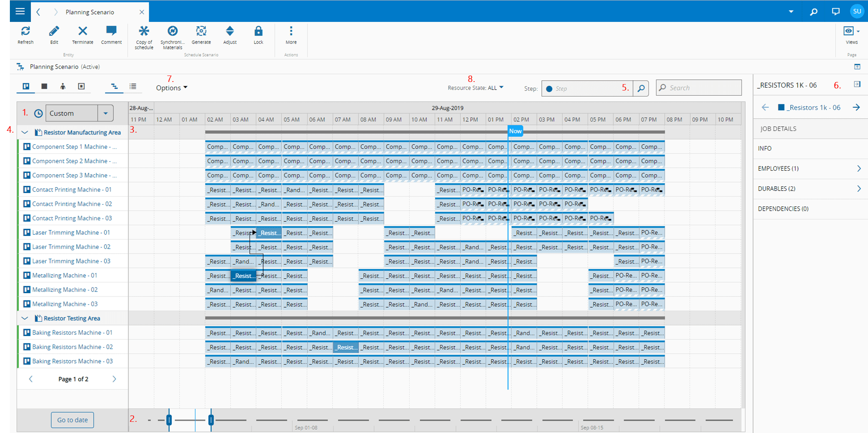Click the Go to date button
Viewport: 868px width, 433px height.
tap(73, 420)
